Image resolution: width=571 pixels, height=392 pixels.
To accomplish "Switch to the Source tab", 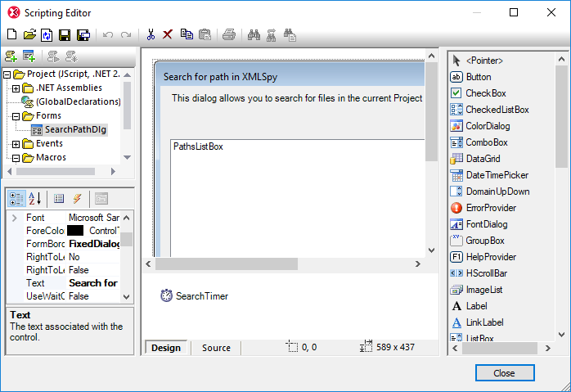I will tap(216, 348).
